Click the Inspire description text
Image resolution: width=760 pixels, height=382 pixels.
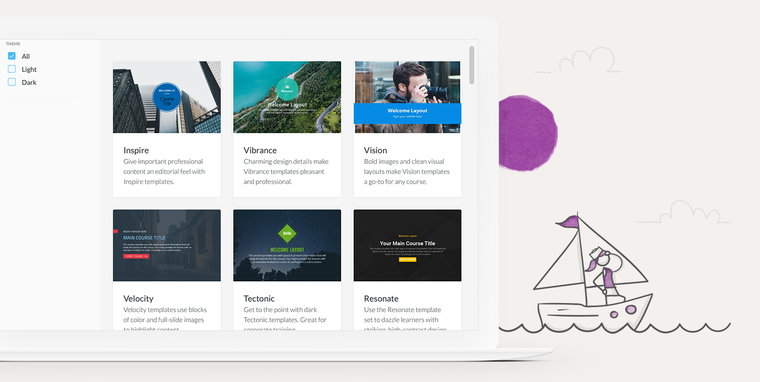(x=164, y=172)
